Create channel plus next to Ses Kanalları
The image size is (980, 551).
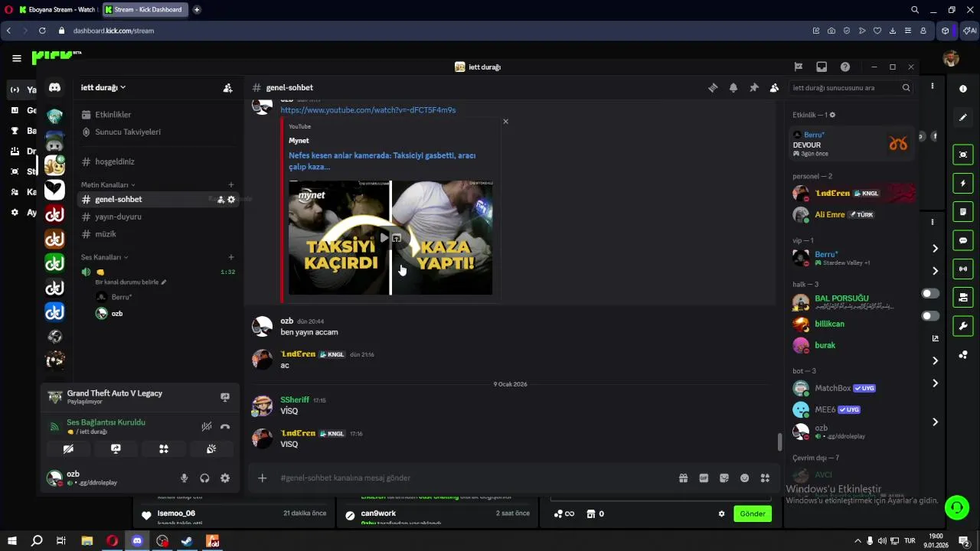231,257
